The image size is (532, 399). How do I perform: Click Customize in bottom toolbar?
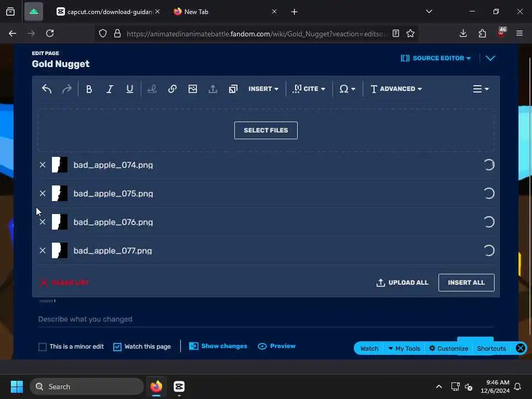[x=448, y=349]
